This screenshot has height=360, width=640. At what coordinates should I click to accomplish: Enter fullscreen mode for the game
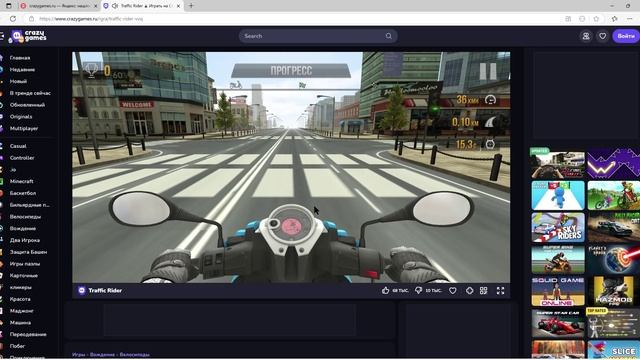pyautogui.click(x=500, y=290)
